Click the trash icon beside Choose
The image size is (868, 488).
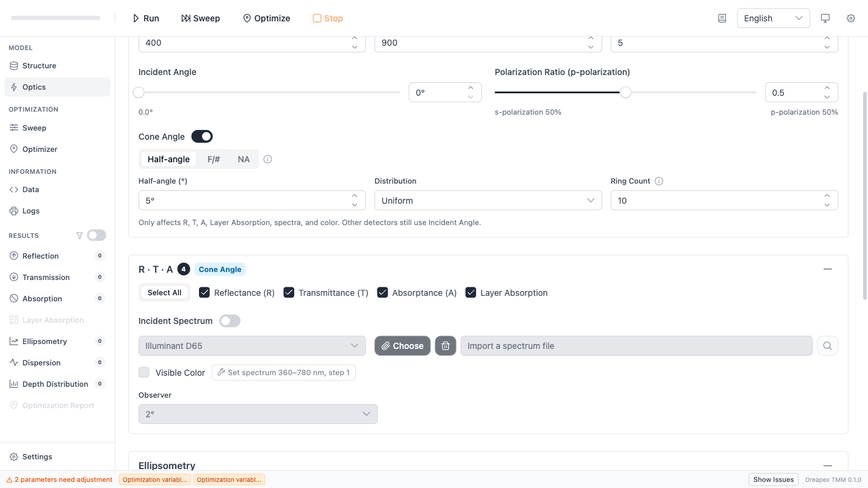click(x=446, y=346)
